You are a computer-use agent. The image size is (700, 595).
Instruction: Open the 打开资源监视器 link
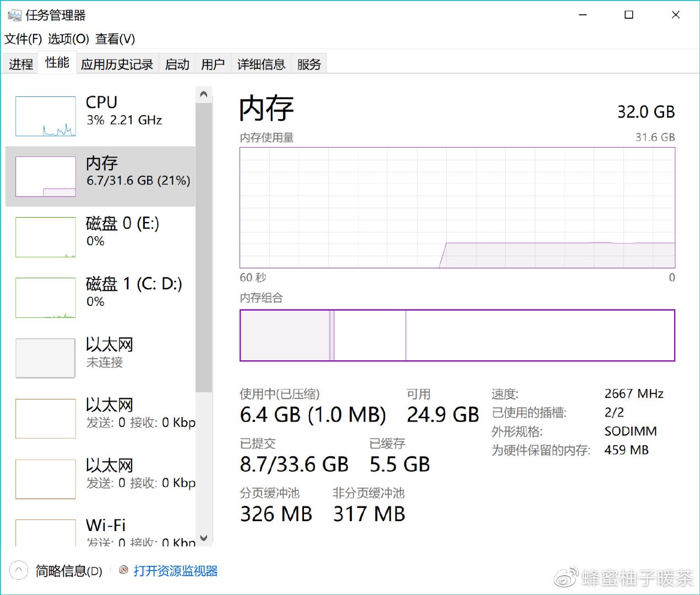[176, 571]
